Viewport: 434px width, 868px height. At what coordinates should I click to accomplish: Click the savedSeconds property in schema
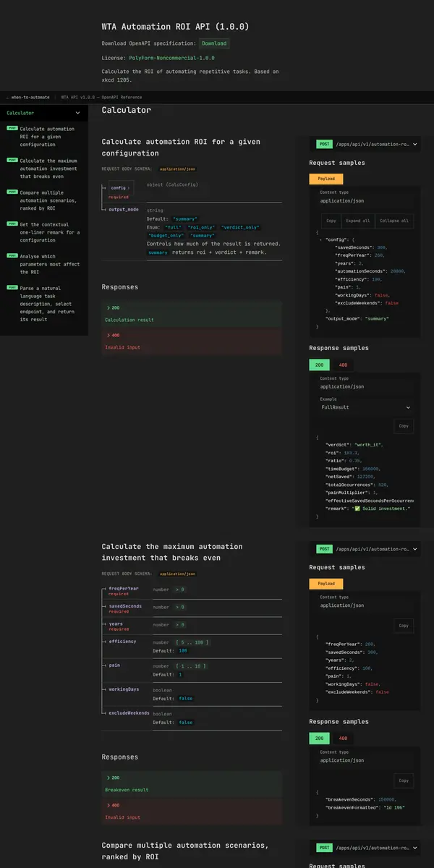pyautogui.click(x=125, y=606)
